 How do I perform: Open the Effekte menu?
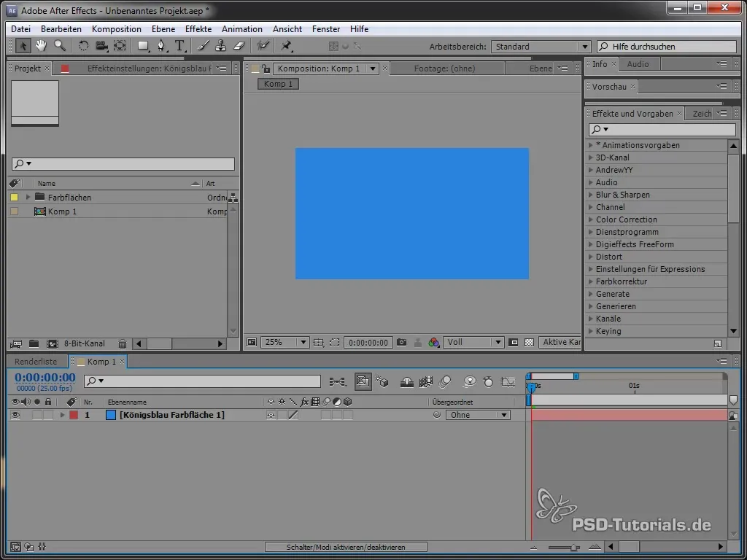pos(198,29)
